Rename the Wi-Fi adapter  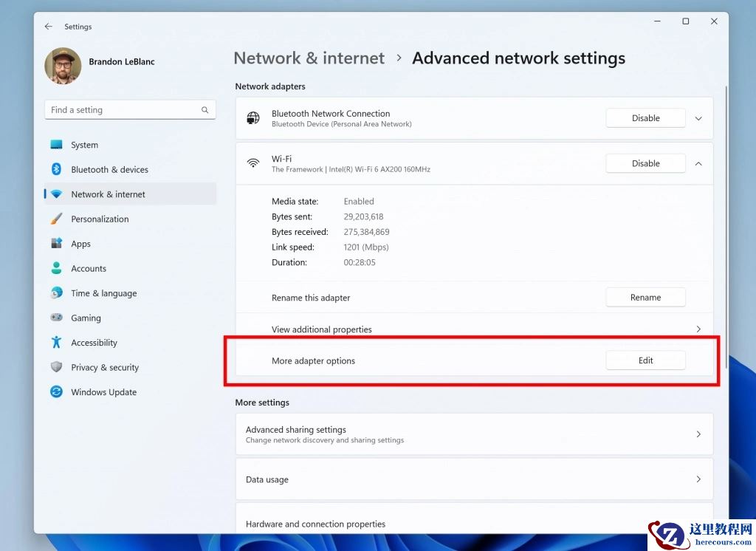pos(645,297)
